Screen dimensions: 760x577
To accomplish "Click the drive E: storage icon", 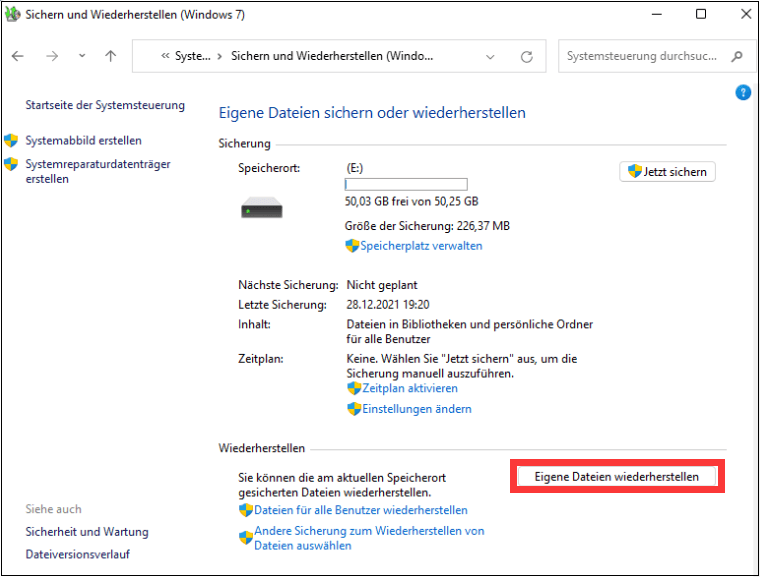I will pos(262,208).
